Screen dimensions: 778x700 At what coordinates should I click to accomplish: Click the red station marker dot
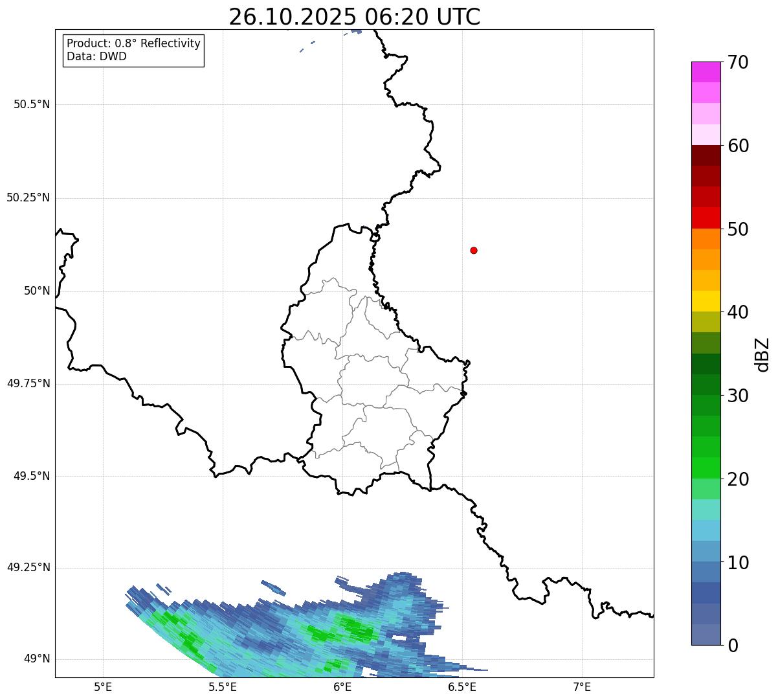[x=474, y=250]
